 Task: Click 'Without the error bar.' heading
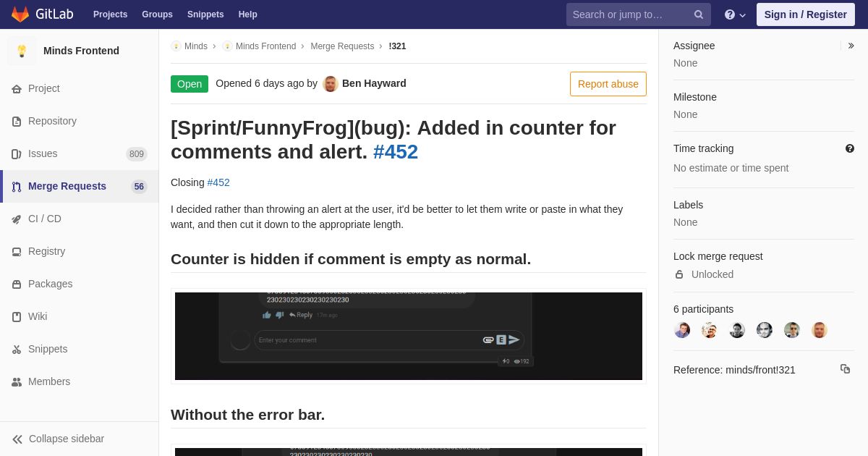[247, 415]
